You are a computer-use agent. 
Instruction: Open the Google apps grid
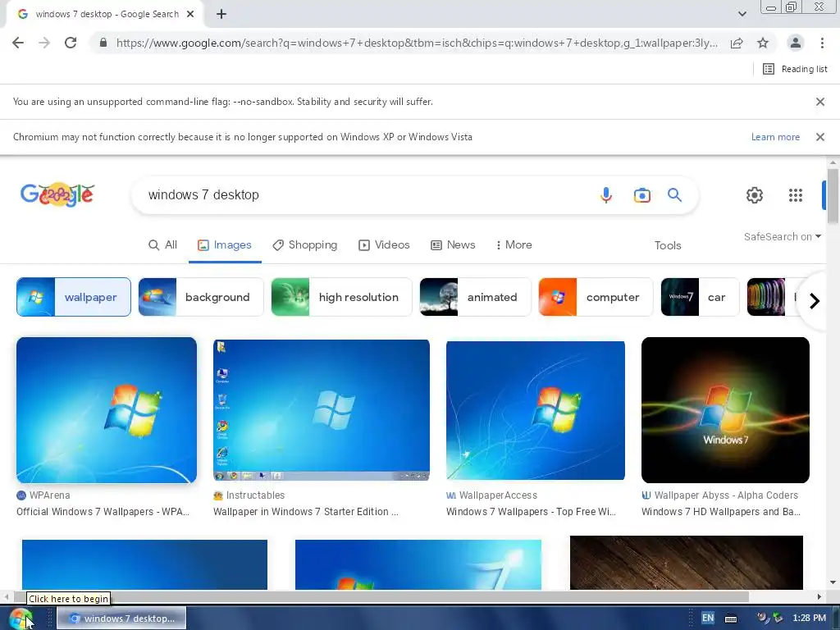click(x=796, y=195)
